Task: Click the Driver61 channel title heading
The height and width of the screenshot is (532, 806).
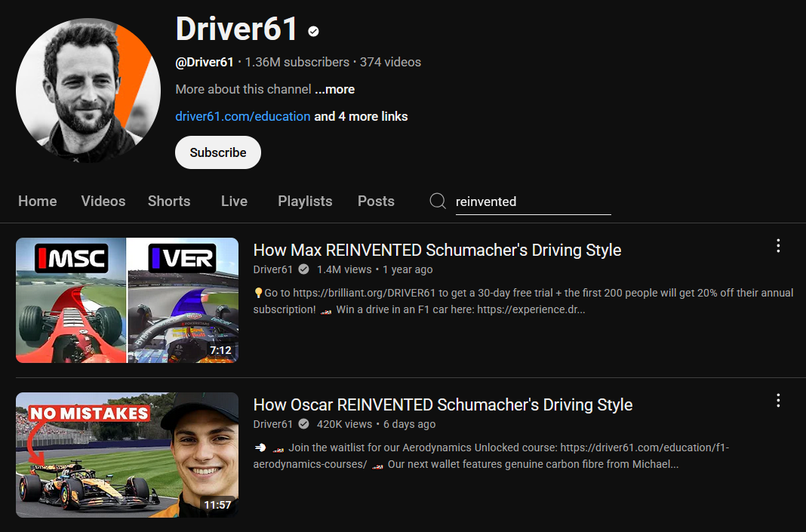Action: click(237, 28)
